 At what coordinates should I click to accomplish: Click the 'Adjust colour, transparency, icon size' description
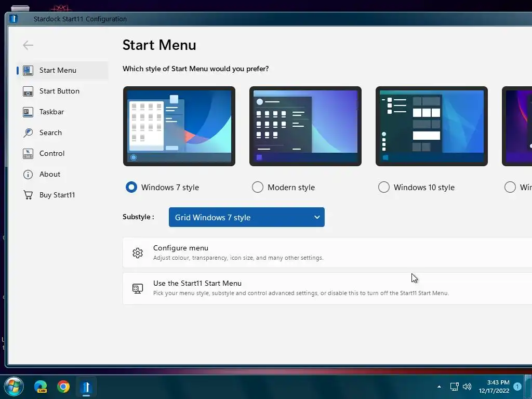(238, 258)
